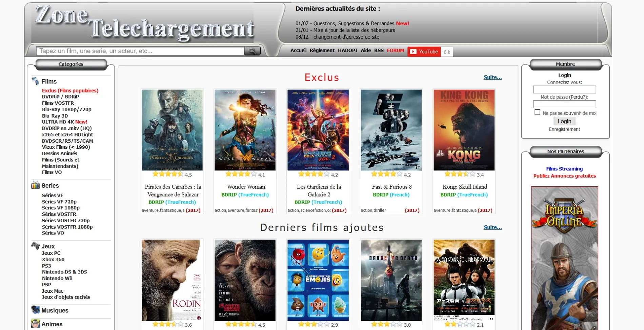Open 'Suite...' next to Exclus
The image size is (644, 330).
492,77
